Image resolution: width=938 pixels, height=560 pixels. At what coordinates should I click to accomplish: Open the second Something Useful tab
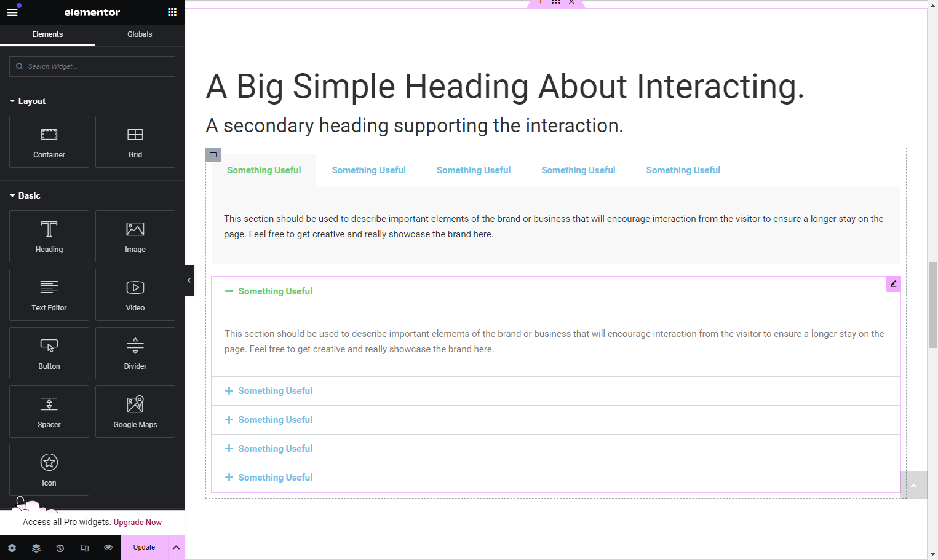[x=369, y=170]
